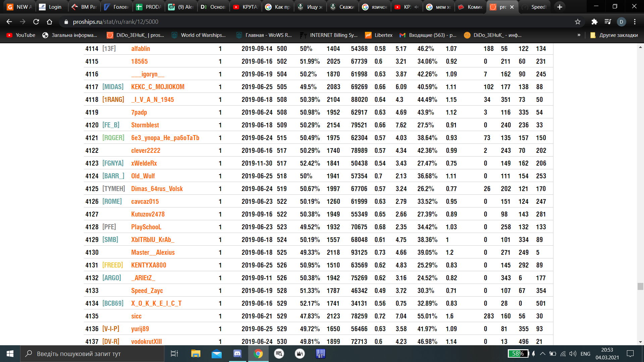Image resolution: width=644 pixels, height=362 pixels.
Task: Reload the page with the refresh icon
Action: [x=36, y=22]
